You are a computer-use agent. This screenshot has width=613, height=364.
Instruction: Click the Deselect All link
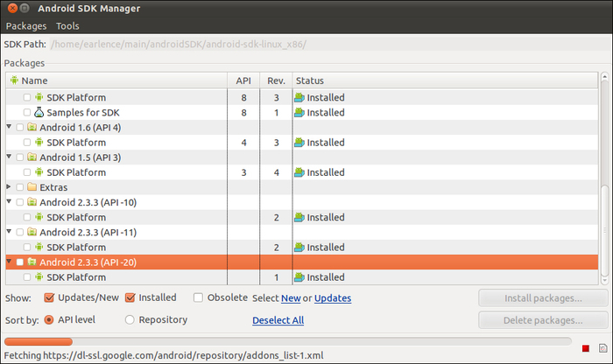278,320
